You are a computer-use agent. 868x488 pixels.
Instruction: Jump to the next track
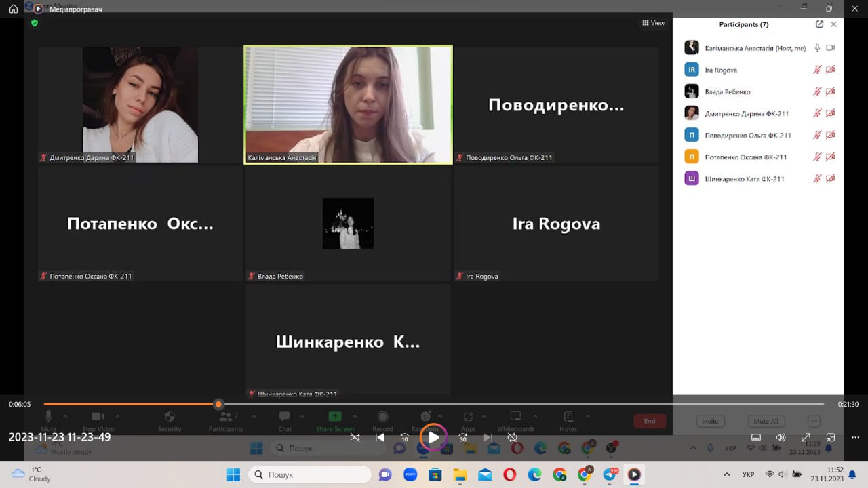pyautogui.click(x=487, y=438)
